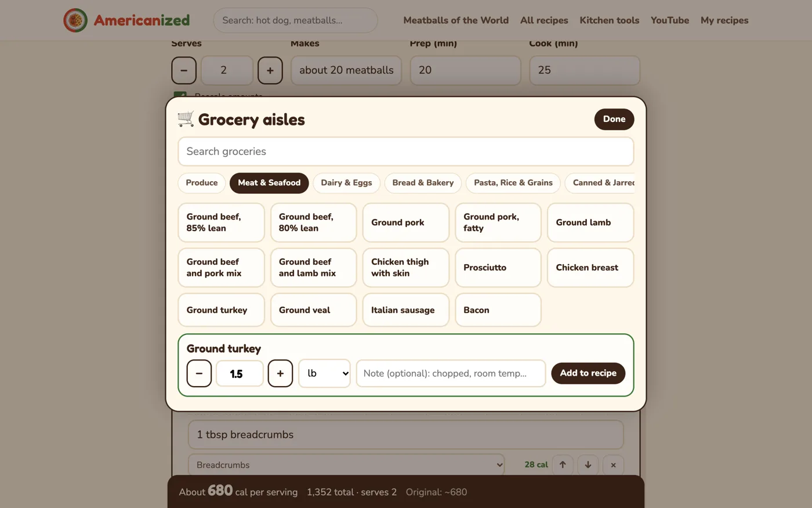The width and height of the screenshot is (812, 508).
Task: Decrease servings with the minus button
Action: [184, 70]
